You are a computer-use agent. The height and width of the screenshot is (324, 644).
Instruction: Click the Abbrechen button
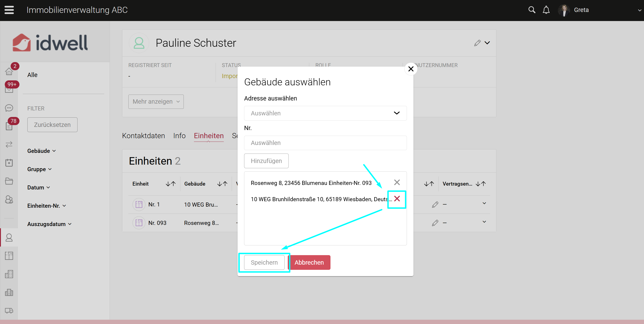click(x=309, y=262)
